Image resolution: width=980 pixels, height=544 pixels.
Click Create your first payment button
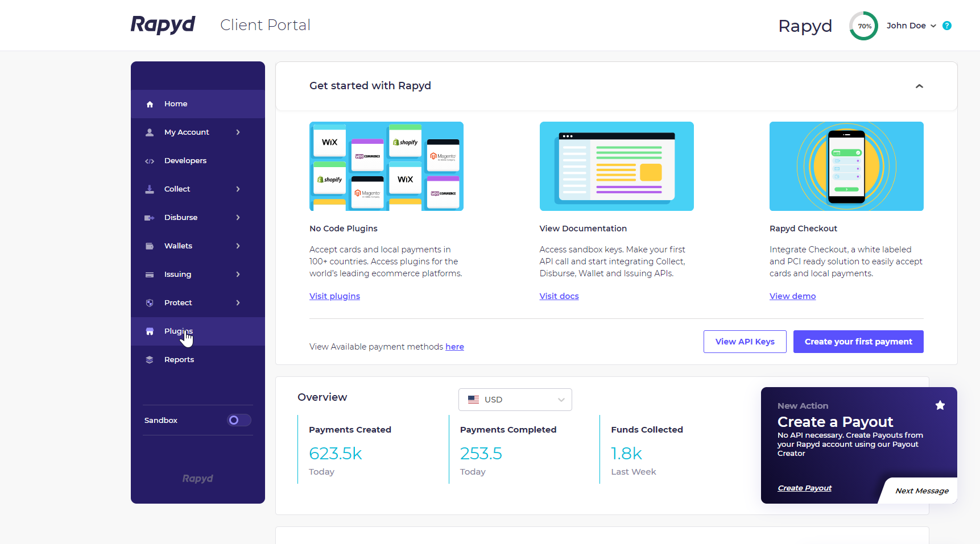tap(858, 342)
